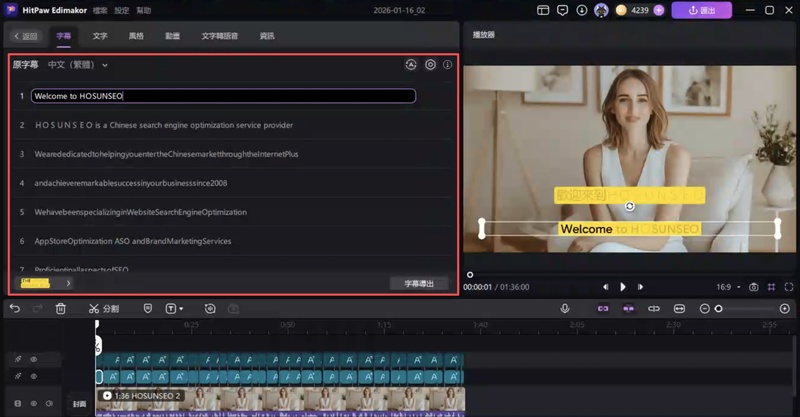Click the trash delete icon in timeline toolbar
800x417 pixels.
[x=60, y=309]
